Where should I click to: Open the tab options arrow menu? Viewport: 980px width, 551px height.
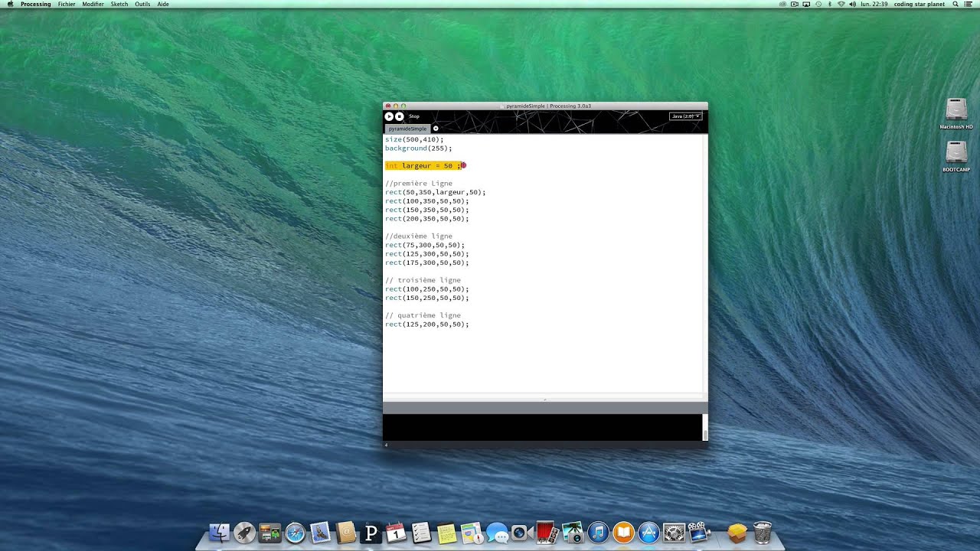(436, 129)
